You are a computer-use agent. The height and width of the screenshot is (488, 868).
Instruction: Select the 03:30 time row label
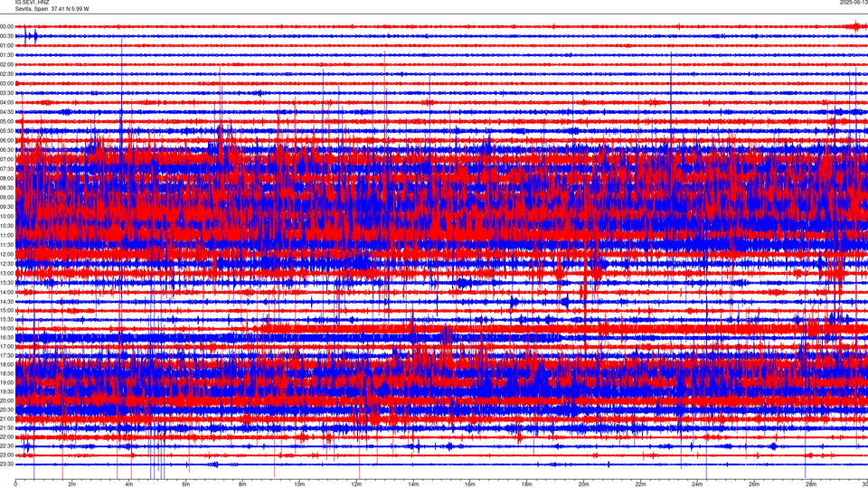click(x=6, y=93)
